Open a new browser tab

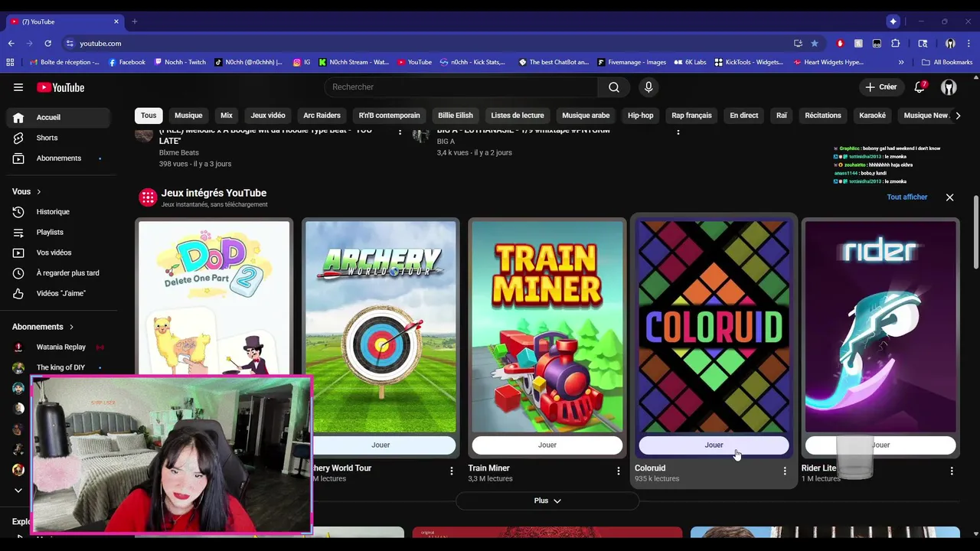click(134, 21)
